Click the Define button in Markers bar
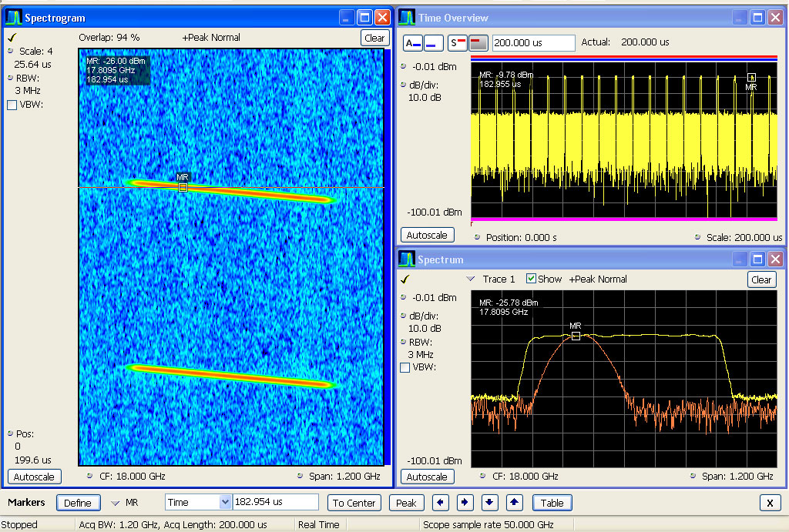 (x=78, y=503)
